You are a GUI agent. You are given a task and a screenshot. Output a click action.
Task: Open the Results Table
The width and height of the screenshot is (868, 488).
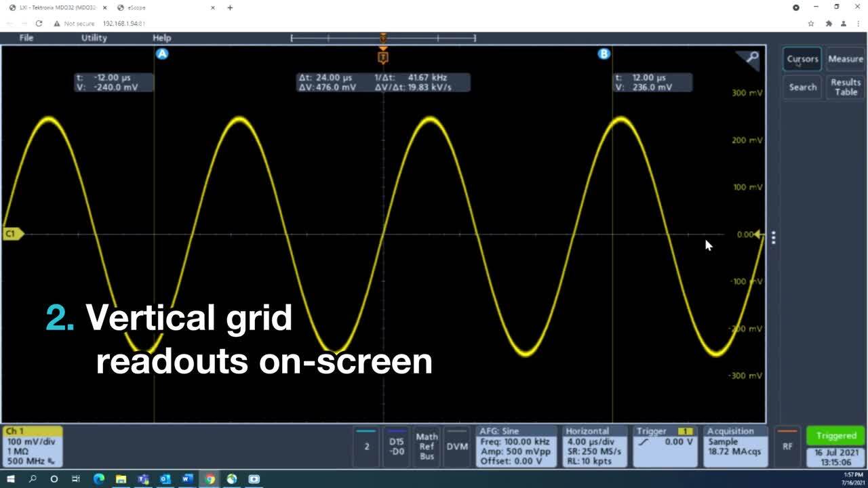(x=846, y=87)
